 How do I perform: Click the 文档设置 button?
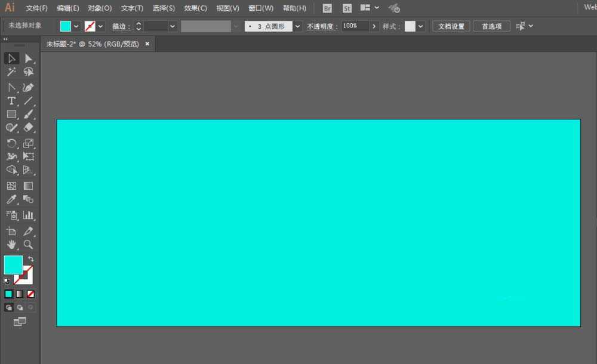pos(451,26)
